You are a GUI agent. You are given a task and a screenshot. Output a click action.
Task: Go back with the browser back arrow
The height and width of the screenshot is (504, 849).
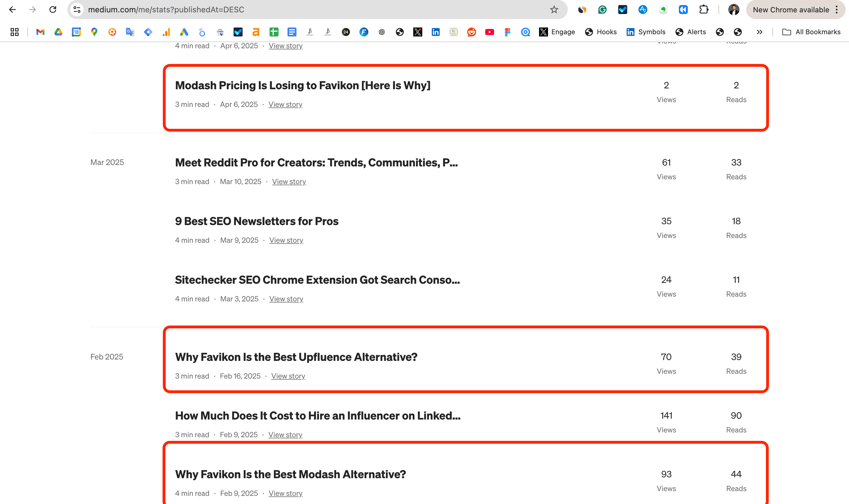[13, 10]
